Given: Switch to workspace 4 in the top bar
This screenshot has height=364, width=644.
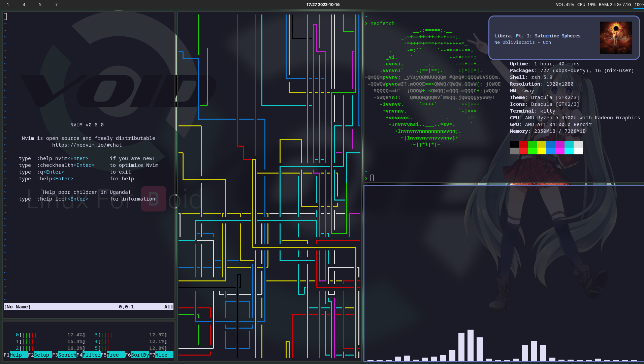Looking at the screenshot, I should click(x=24, y=4).
